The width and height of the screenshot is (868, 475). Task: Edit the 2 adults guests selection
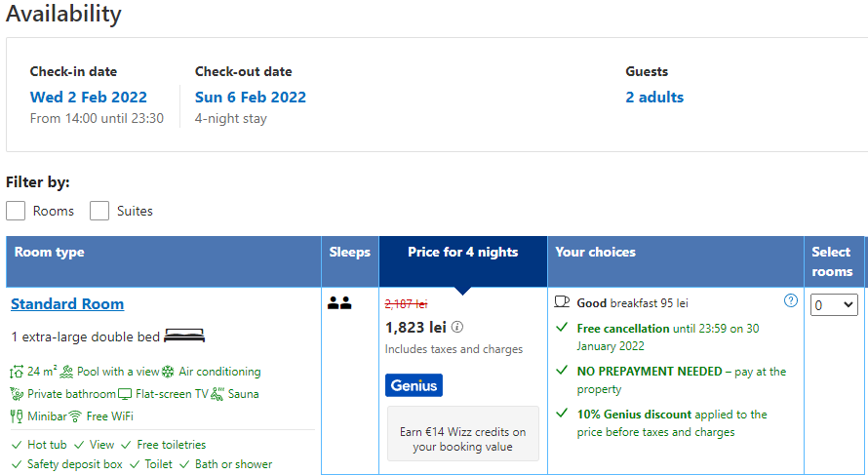pos(654,98)
